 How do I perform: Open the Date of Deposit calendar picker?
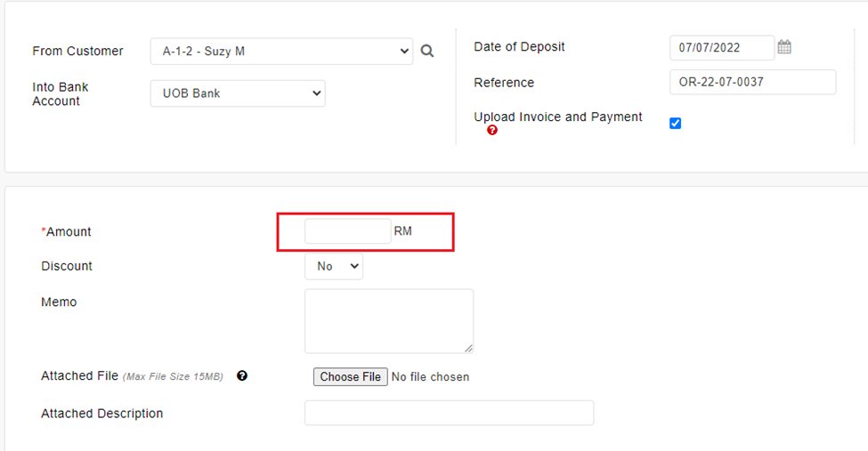784,47
